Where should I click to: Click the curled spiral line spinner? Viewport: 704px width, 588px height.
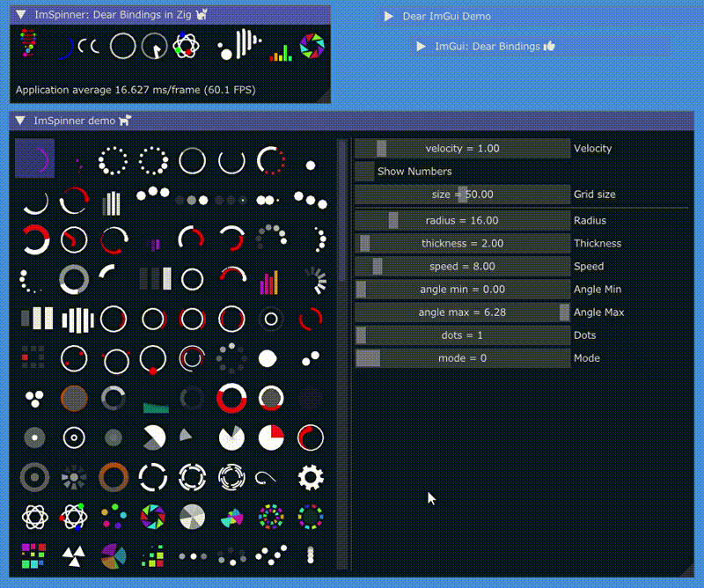266,477
